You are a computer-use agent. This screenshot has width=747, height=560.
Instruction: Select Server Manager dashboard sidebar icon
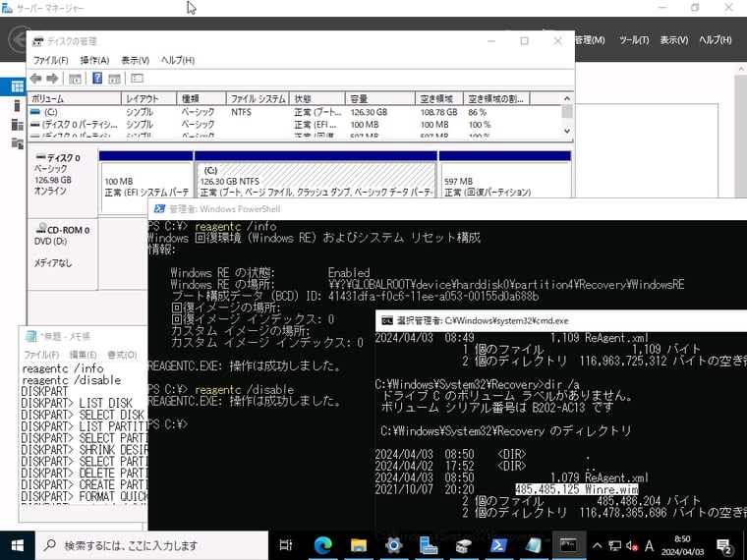click(17, 86)
